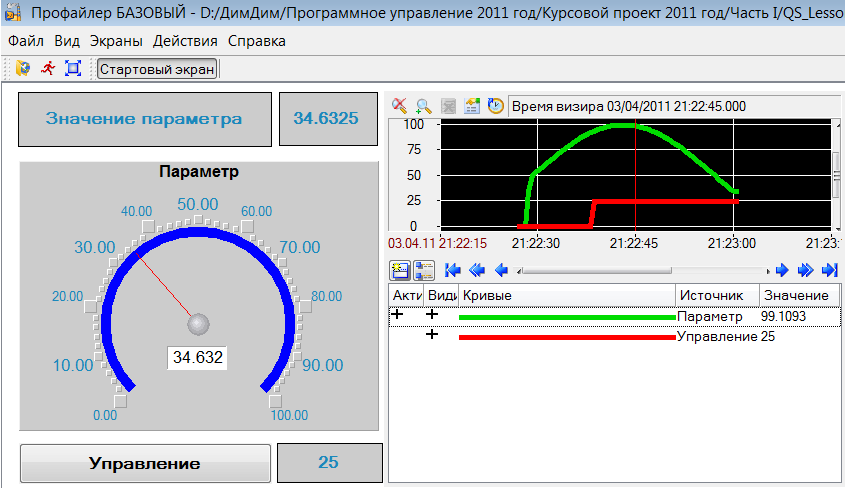Click the curve list tree icon below the chart
The image size is (845, 488).
(424, 270)
